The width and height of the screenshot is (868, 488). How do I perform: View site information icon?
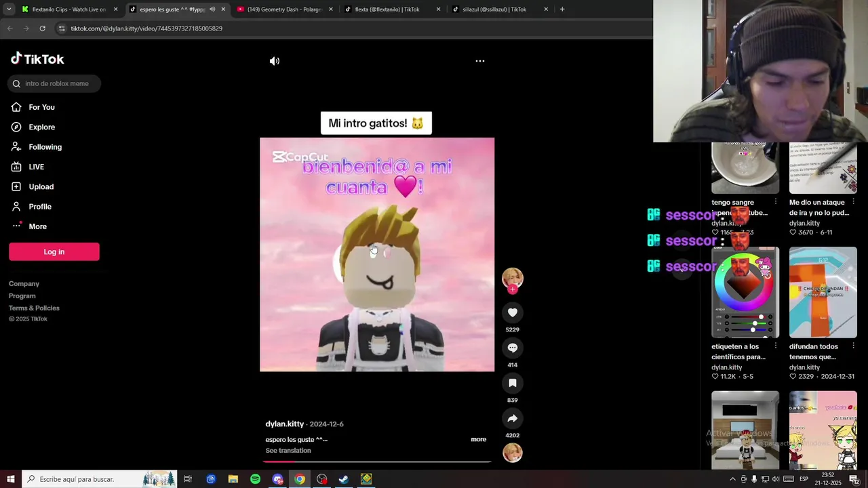(62, 28)
